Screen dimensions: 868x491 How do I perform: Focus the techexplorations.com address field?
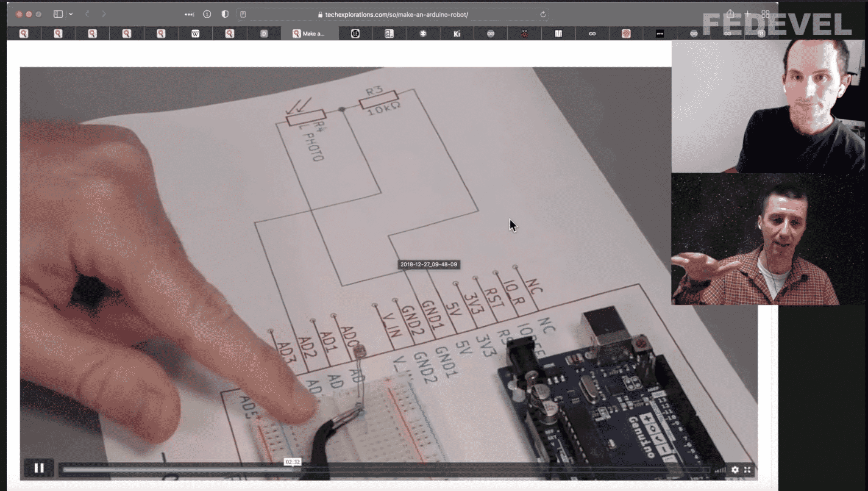[392, 14]
